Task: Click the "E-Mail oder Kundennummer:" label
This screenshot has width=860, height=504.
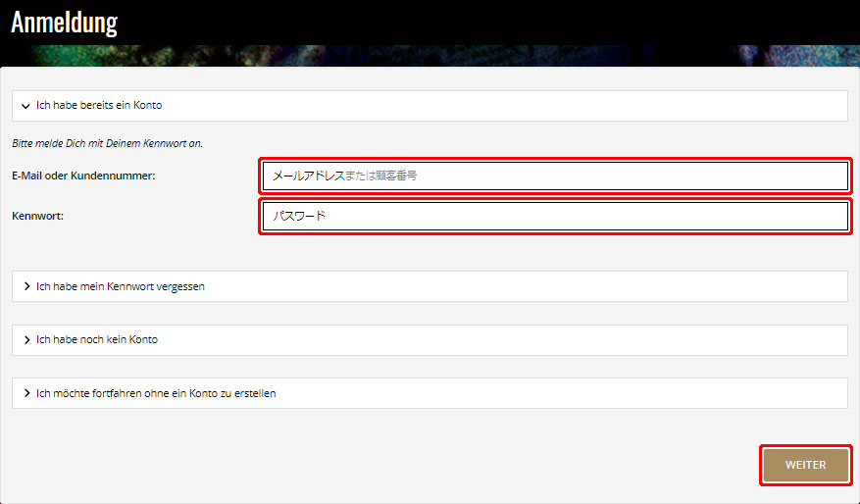Action: click(83, 176)
